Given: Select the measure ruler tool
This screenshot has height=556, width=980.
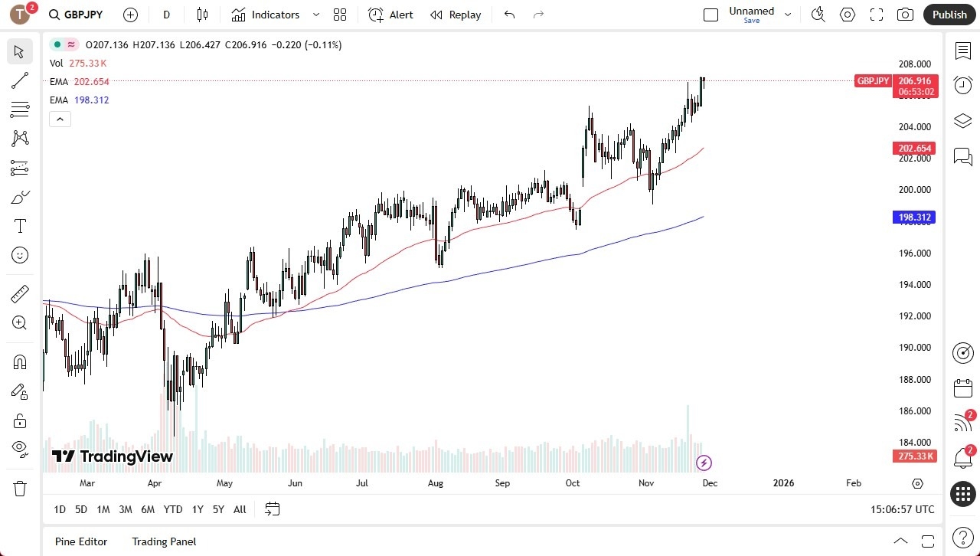Looking at the screenshot, I should click(x=19, y=293).
